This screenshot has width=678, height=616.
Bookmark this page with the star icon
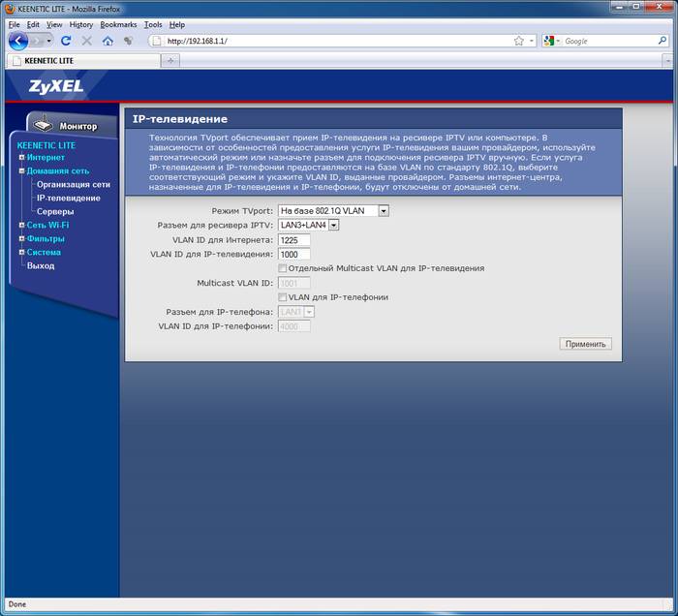(519, 41)
